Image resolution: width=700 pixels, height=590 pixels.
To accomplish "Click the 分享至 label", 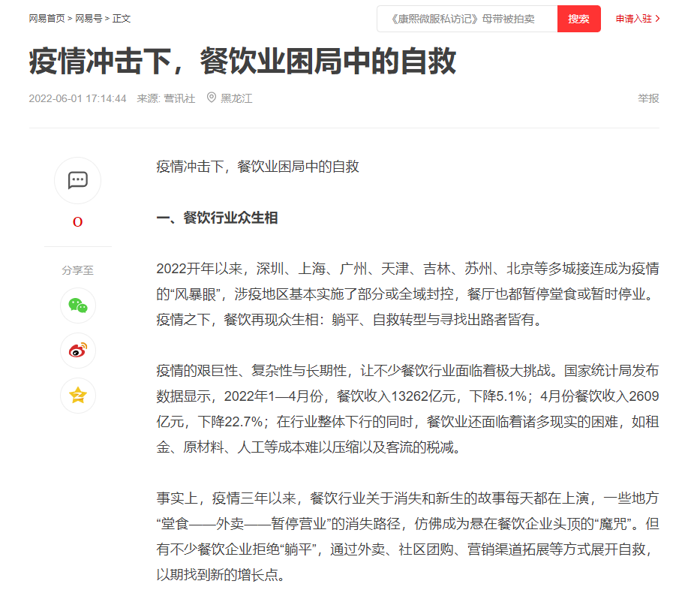I will pyautogui.click(x=78, y=270).
